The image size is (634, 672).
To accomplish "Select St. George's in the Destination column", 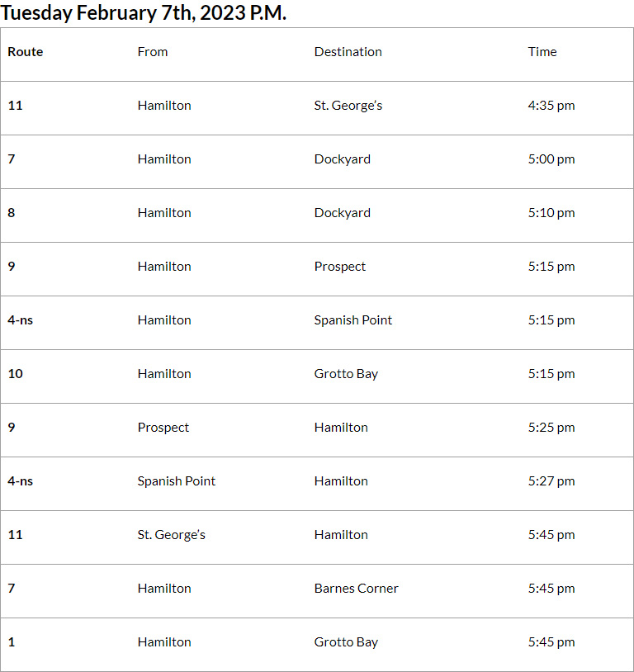I will pos(348,105).
